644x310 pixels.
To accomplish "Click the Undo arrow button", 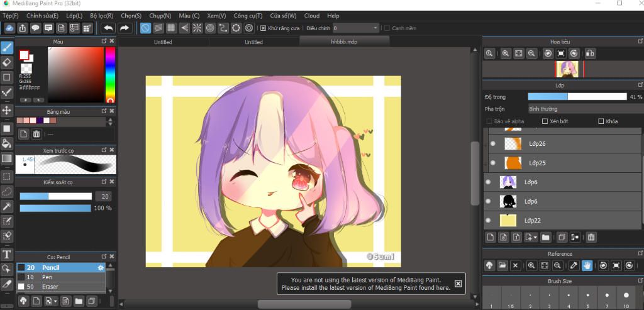I will pos(108,28).
